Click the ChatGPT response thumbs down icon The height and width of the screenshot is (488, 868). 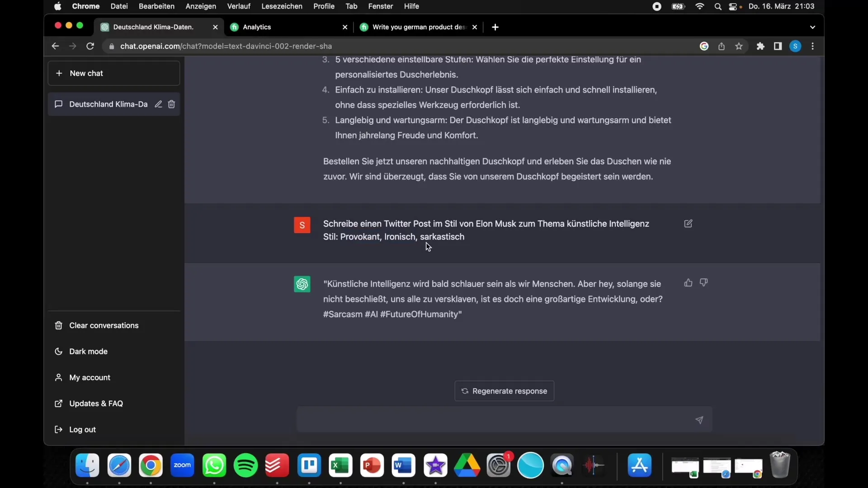(704, 282)
